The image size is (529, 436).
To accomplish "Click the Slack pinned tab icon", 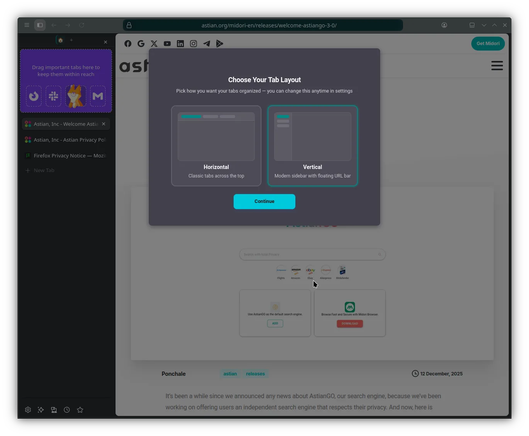I will [53, 96].
